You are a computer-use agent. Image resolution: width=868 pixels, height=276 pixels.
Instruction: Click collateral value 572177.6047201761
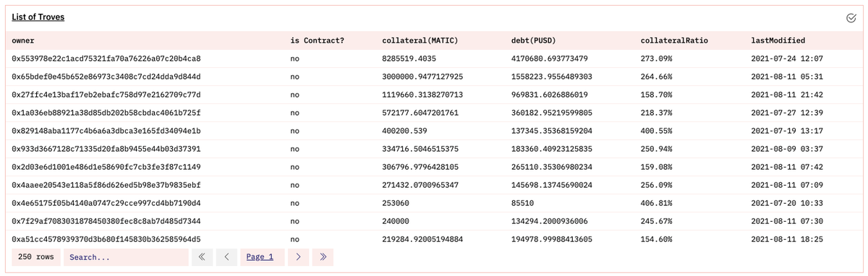(420, 113)
